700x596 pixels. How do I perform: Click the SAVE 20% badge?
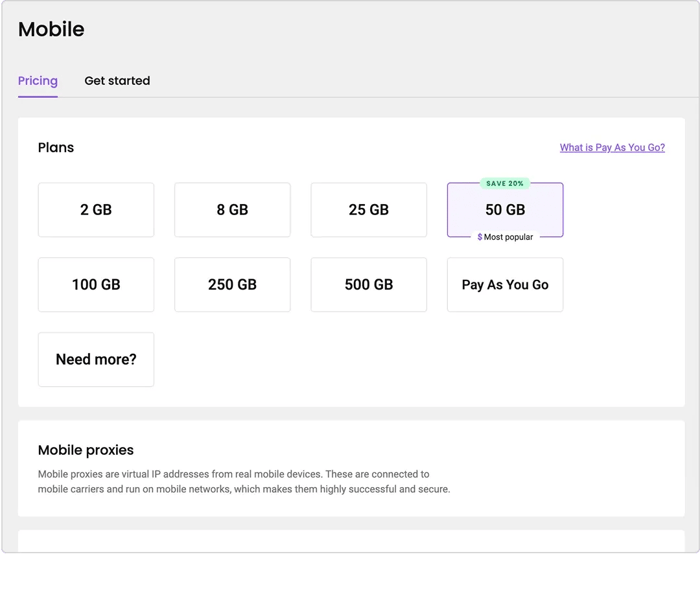[x=505, y=183]
